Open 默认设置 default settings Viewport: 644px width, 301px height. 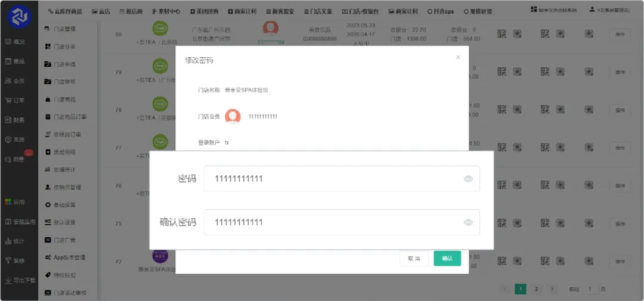[x=60, y=222]
